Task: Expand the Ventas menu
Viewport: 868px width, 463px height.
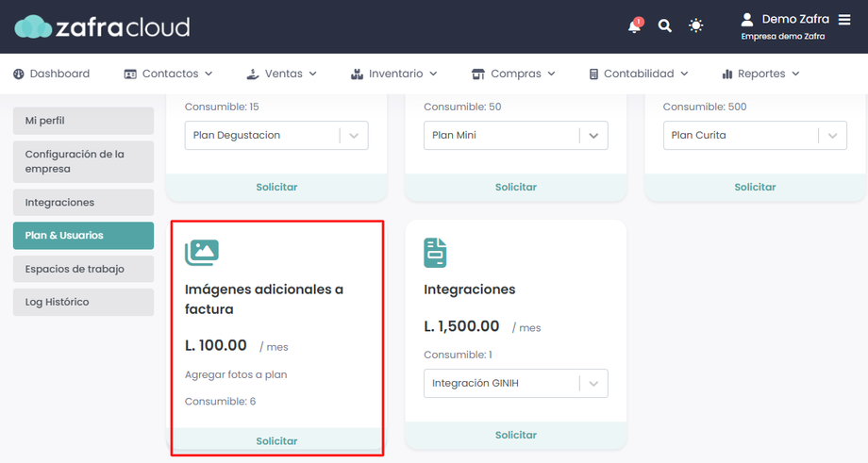Action: click(x=282, y=74)
